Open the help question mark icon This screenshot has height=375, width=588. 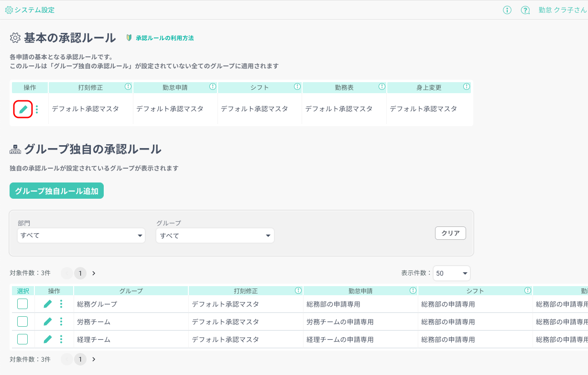click(x=525, y=10)
